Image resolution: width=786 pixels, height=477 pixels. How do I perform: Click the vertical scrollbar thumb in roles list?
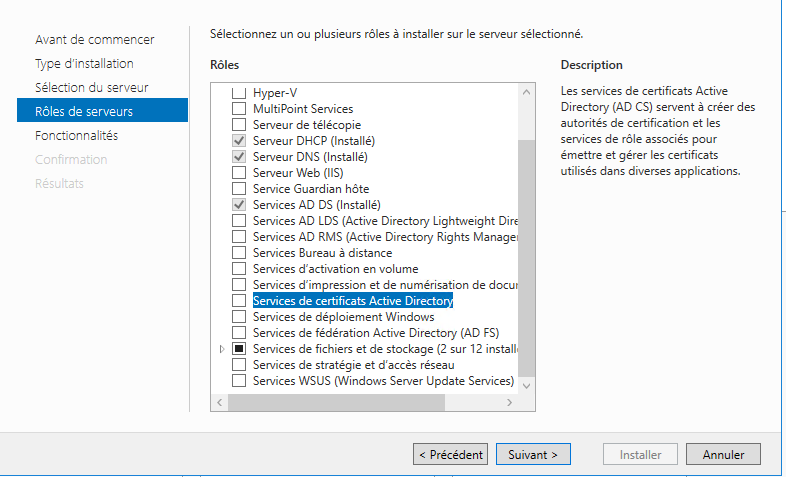(526, 259)
